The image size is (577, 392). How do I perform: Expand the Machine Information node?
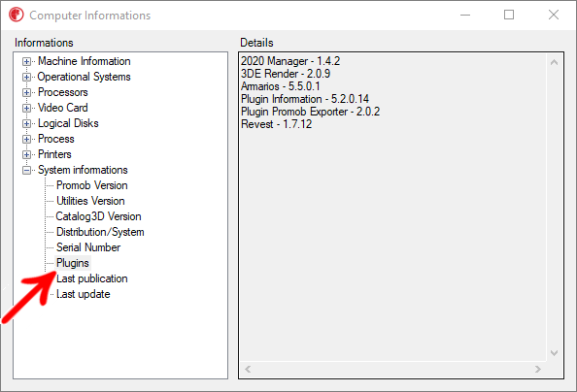26,61
